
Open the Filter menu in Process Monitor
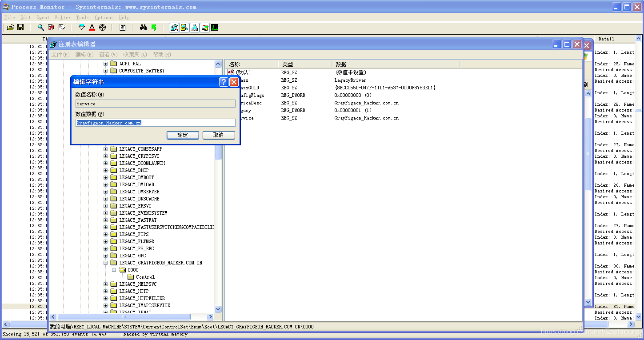click(x=63, y=17)
